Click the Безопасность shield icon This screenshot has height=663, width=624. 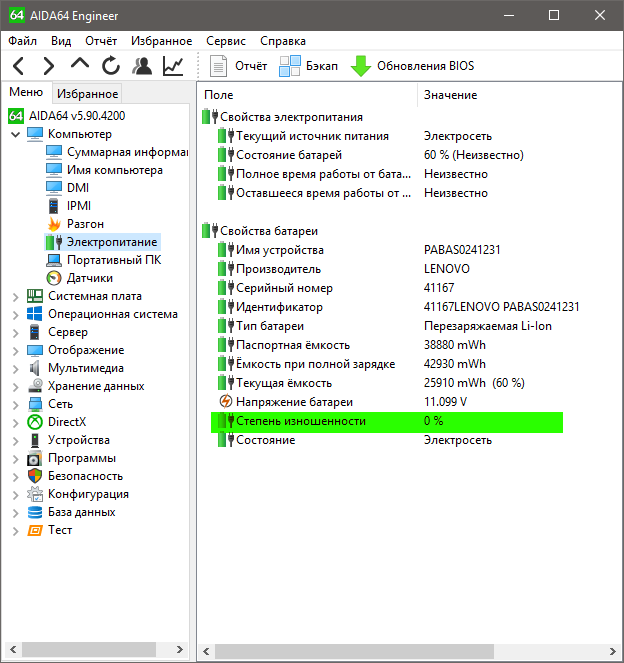click(35, 476)
